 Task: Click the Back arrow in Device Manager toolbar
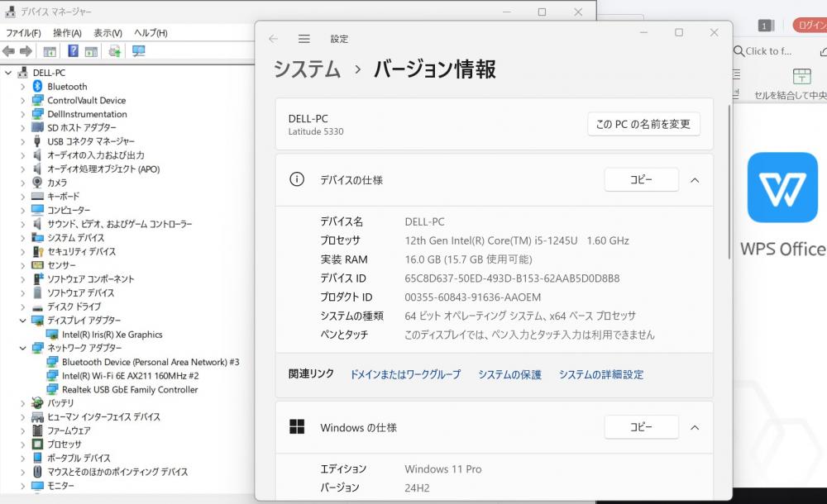pos(9,51)
